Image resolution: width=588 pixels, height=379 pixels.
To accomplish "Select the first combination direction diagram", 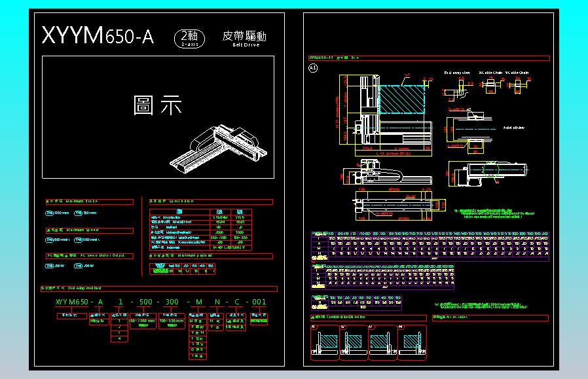I will click(x=325, y=342).
